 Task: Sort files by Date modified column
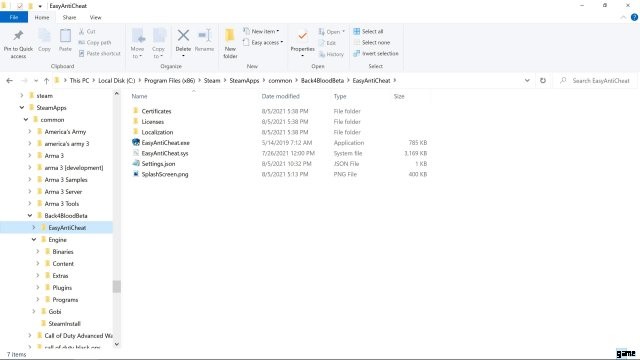click(280, 96)
